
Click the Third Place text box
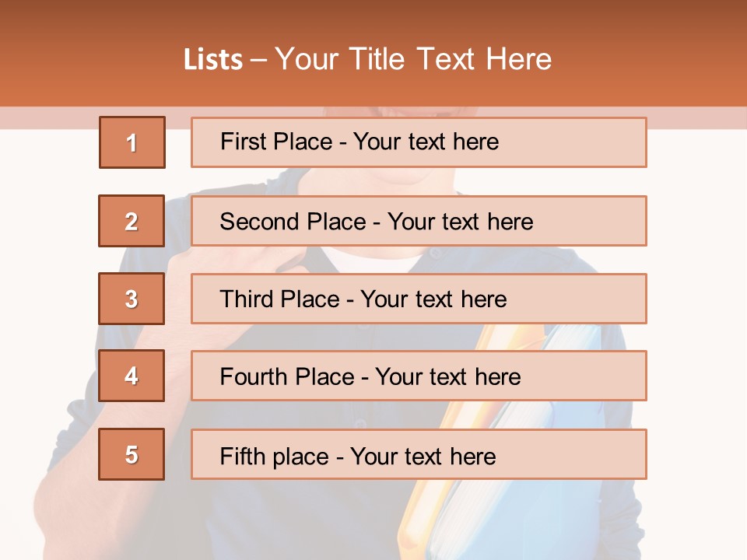419,299
